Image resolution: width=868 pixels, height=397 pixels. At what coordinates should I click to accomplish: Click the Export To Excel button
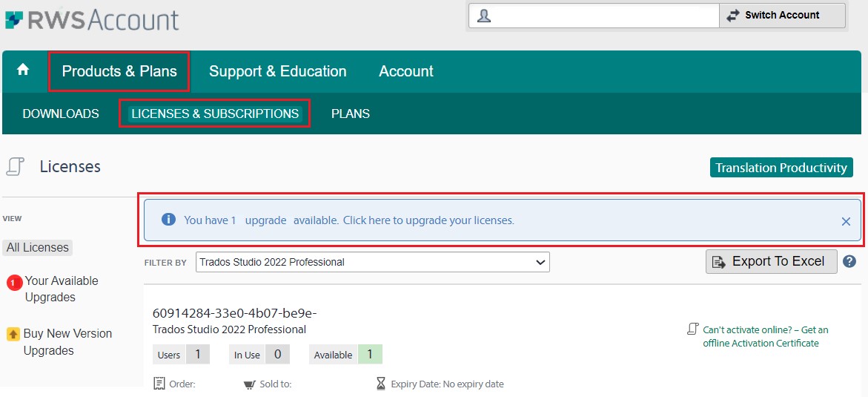(x=771, y=261)
